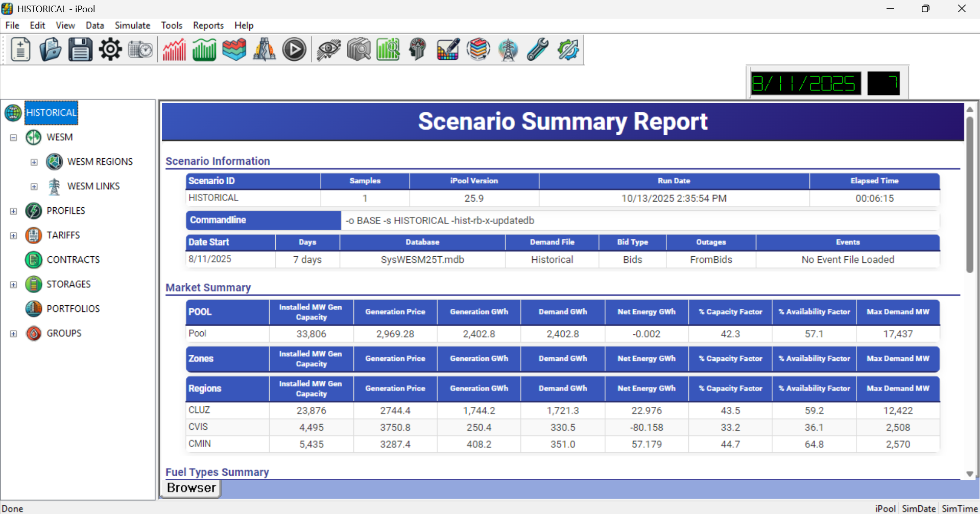
Task: Select PORTFOLIOS in the tree
Action: [73, 309]
